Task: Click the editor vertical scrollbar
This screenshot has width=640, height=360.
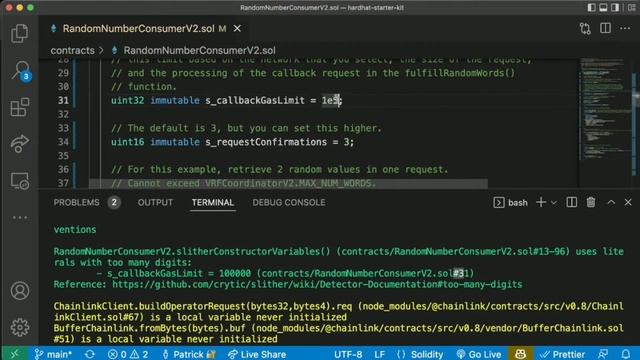Action: click(x=636, y=122)
